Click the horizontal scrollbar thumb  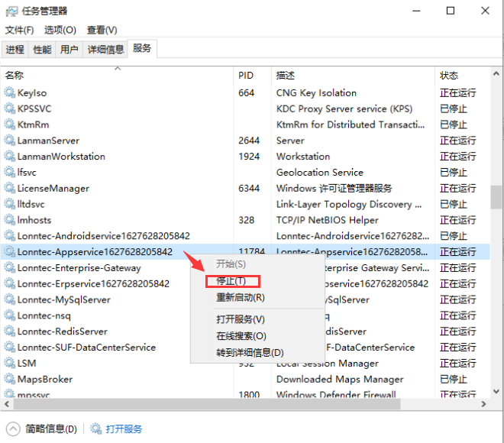tap(207, 404)
